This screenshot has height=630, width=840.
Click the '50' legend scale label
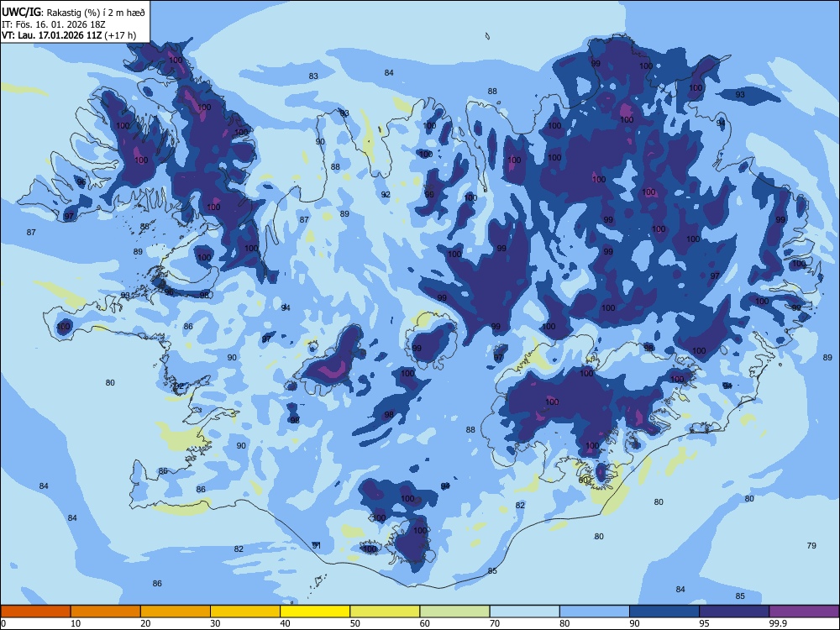click(x=355, y=623)
